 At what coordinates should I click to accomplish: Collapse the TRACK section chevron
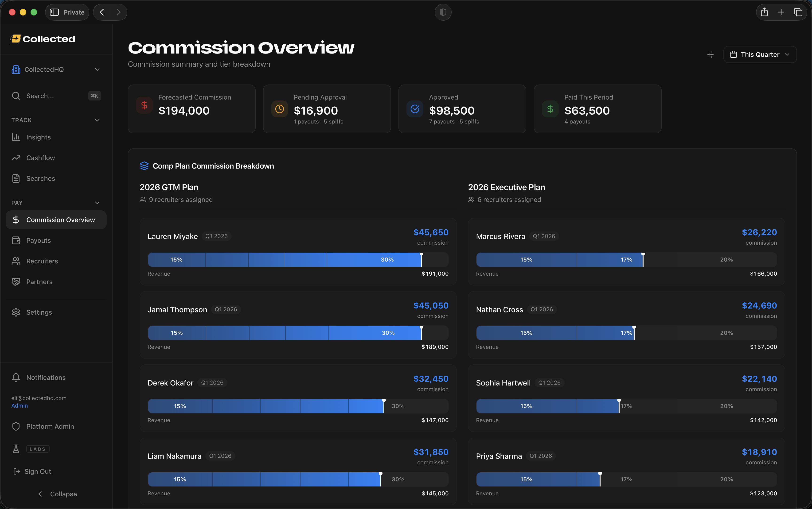[x=97, y=120]
